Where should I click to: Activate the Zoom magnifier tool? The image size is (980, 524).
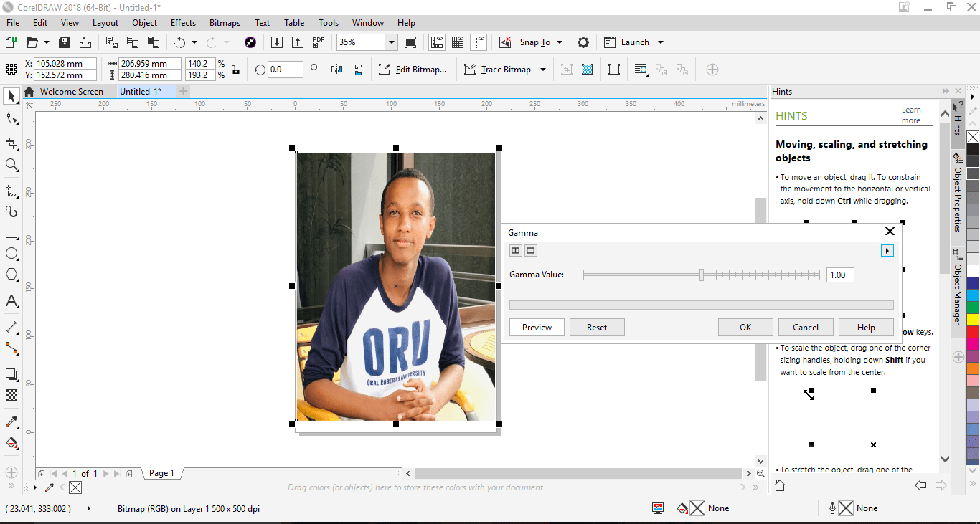(12, 166)
